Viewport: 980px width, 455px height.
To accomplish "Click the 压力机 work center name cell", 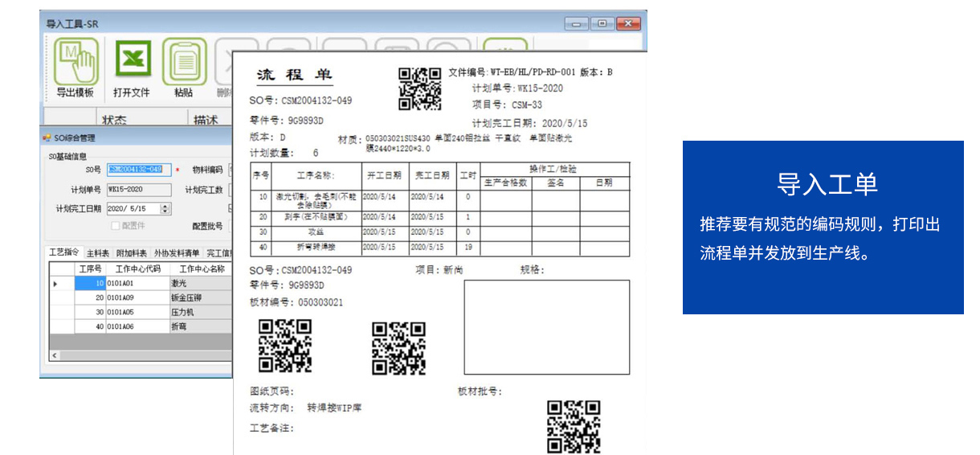I will pyautogui.click(x=201, y=312).
